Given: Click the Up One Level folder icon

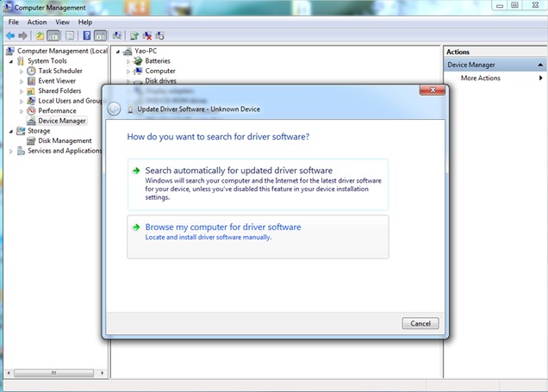Looking at the screenshot, I should [x=40, y=35].
